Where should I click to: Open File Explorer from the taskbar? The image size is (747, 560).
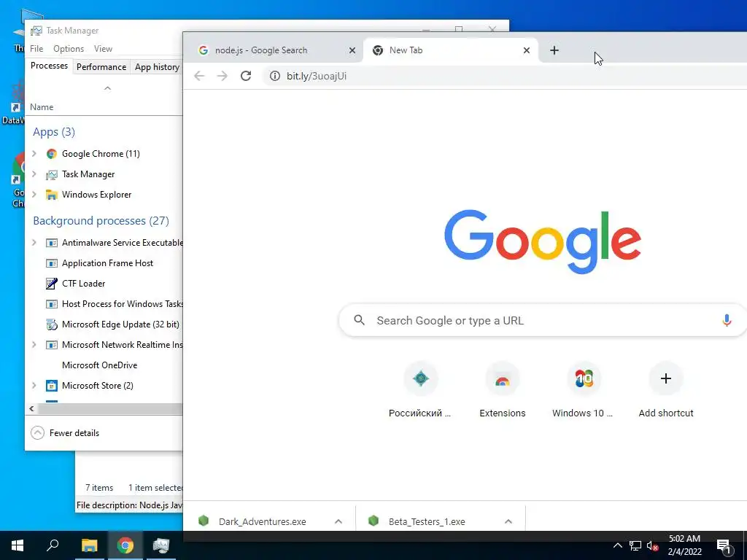pyautogui.click(x=89, y=545)
